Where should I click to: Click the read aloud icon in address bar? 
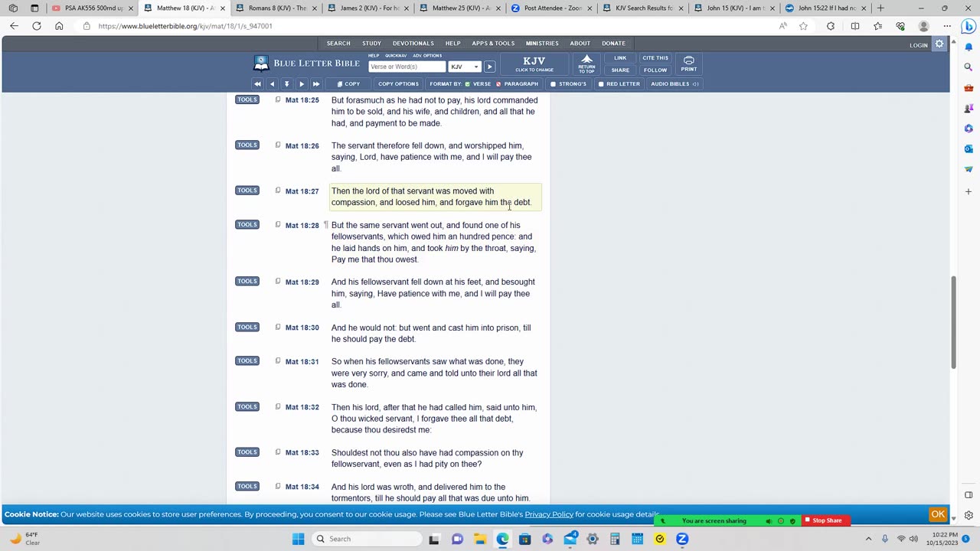782,26
